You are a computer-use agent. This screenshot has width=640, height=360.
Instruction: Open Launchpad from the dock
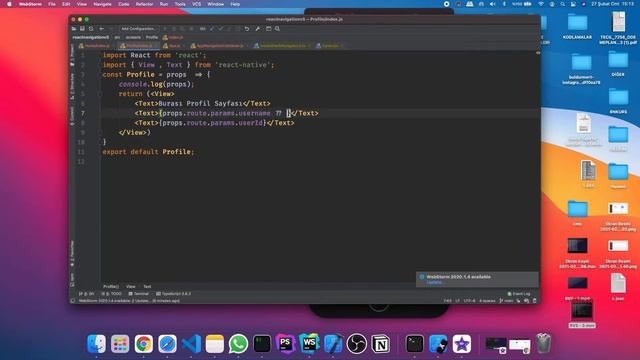pos(120,344)
